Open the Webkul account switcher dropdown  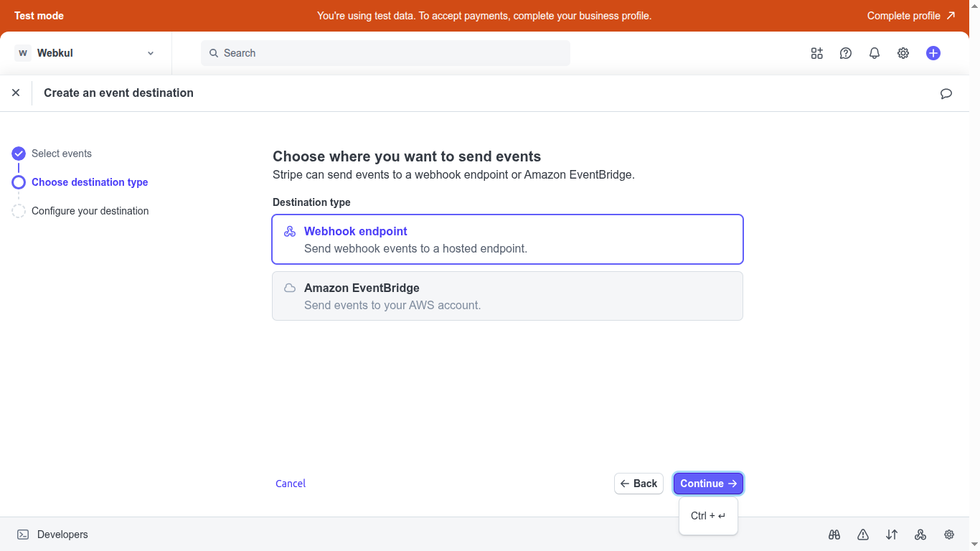pos(86,52)
